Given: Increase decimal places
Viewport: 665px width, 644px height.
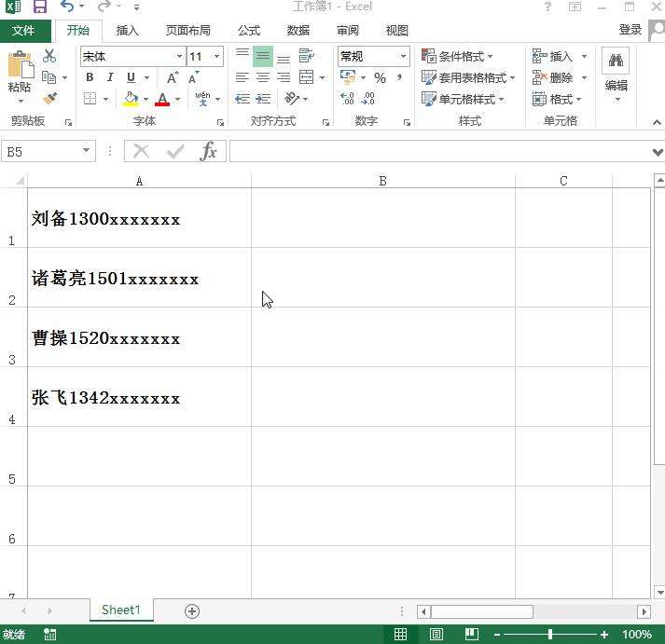Looking at the screenshot, I should [x=347, y=99].
